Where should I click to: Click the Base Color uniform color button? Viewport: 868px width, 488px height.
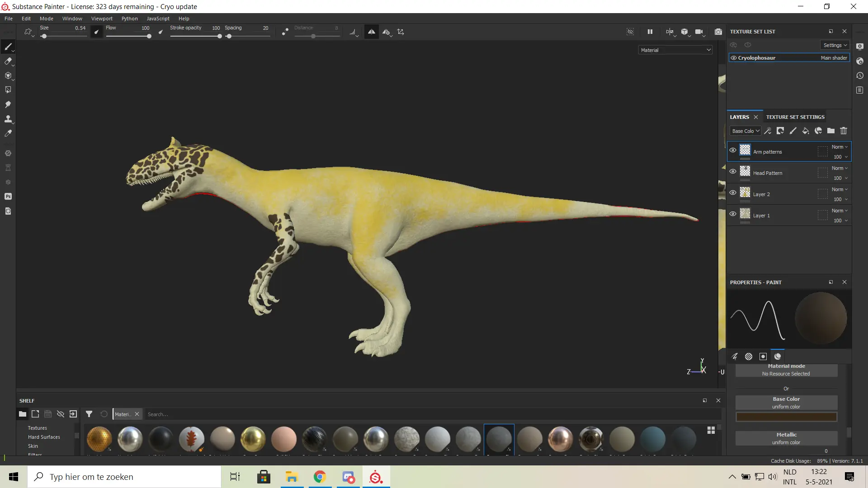click(786, 403)
